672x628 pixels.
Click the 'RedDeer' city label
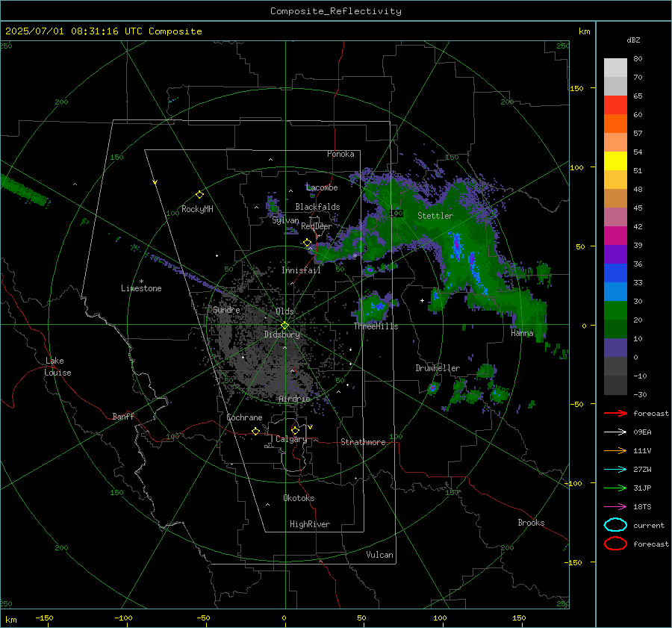click(317, 226)
